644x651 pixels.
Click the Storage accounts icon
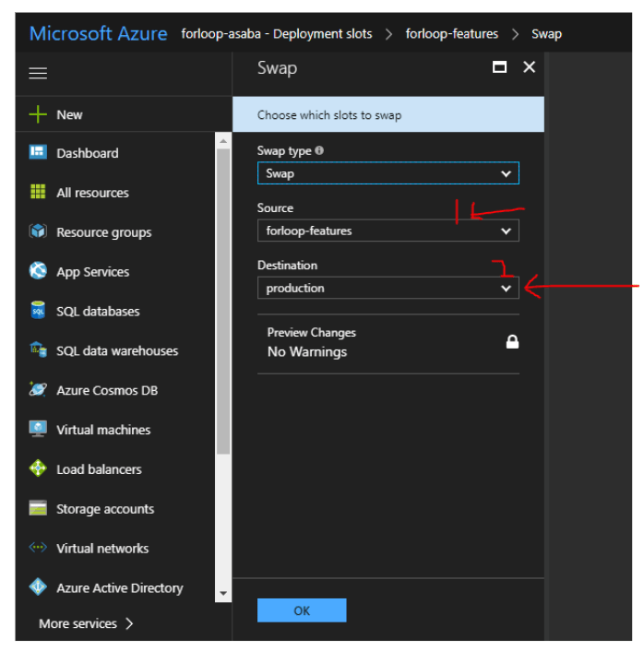tap(38, 508)
